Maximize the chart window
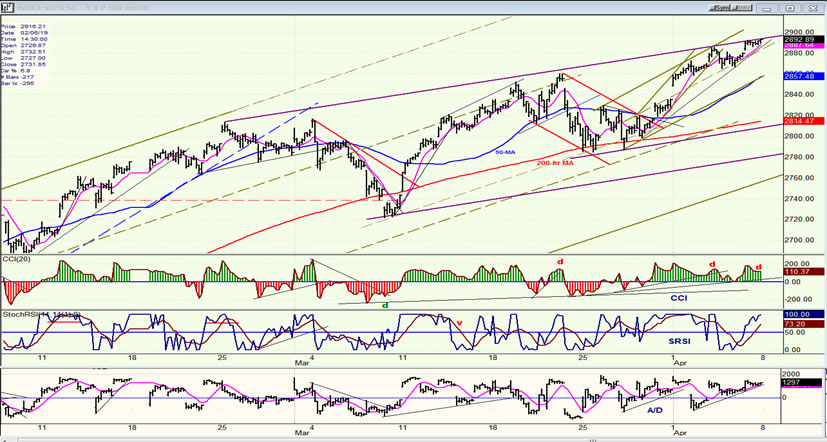Viewport: 827px width, 442px height. [790, 8]
